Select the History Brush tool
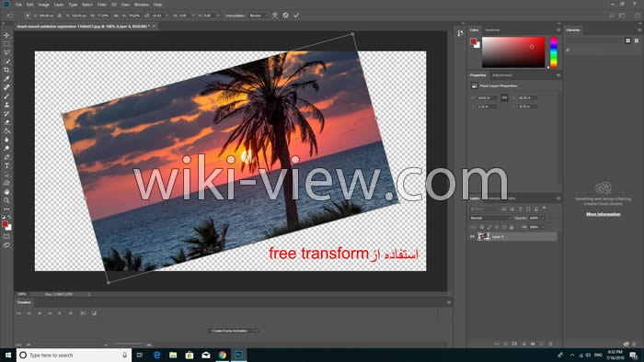Viewport: 644px width, 362px height. tap(6, 114)
